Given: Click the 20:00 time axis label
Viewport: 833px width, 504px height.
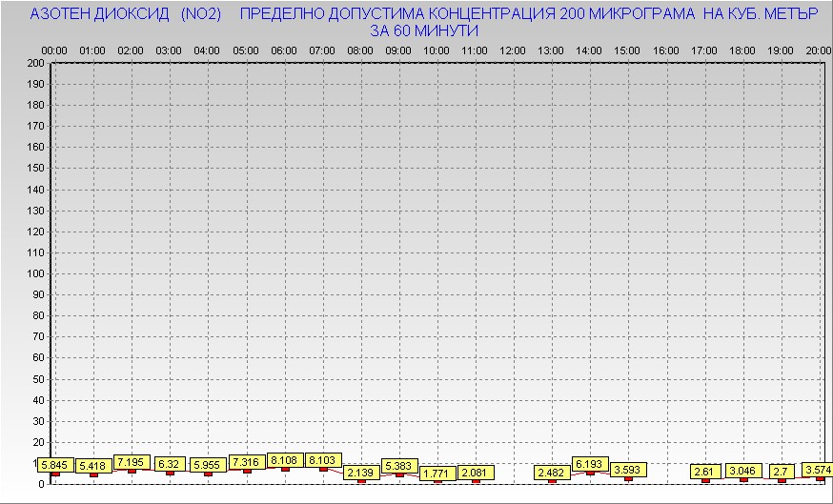Looking at the screenshot, I should [819, 51].
